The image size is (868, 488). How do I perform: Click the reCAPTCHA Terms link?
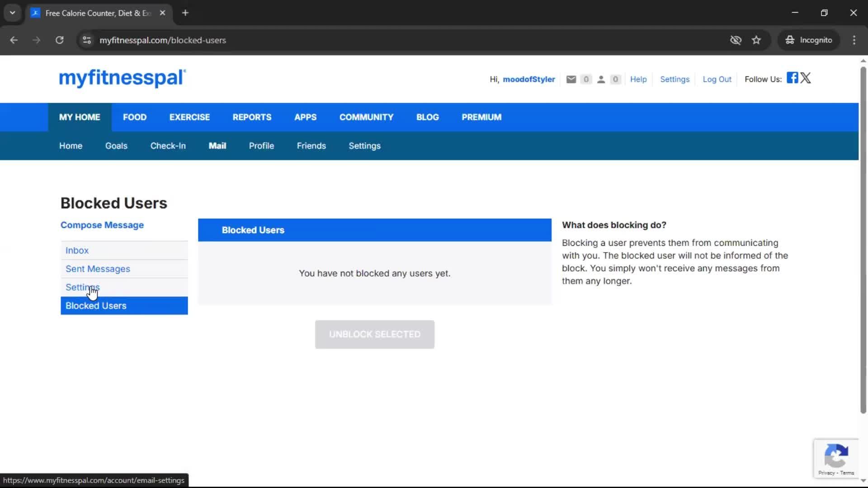pos(847,473)
